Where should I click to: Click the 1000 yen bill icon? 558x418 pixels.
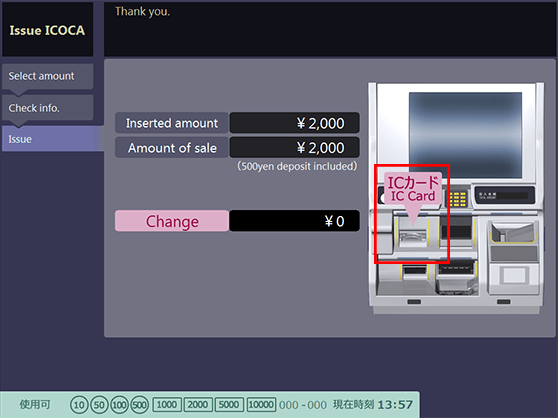167,404
